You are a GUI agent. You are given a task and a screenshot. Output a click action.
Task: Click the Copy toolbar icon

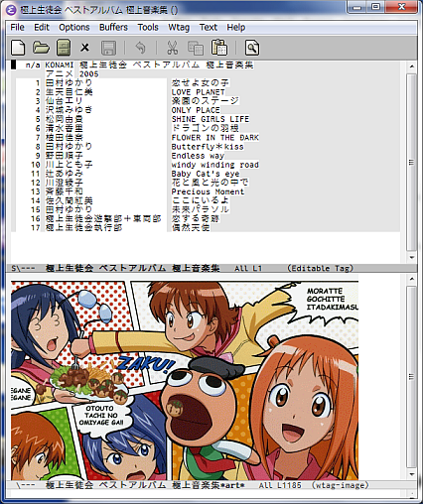(x=196, y=48)
